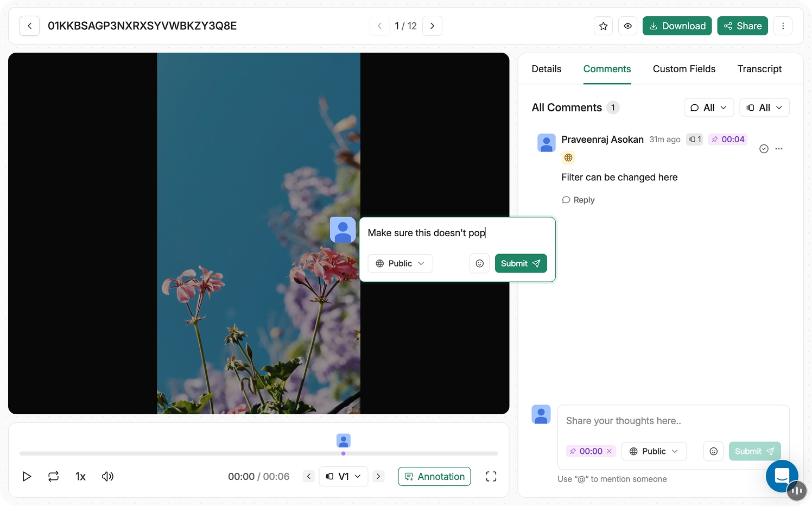Open Public visibility dropdown in comment box
Viewport: 812px width, 506px height.
[x=654, y=451]
